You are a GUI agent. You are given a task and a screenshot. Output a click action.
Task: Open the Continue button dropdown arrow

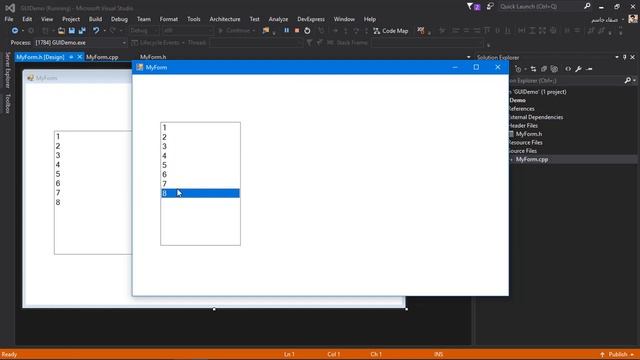click(x=253, y=31)
